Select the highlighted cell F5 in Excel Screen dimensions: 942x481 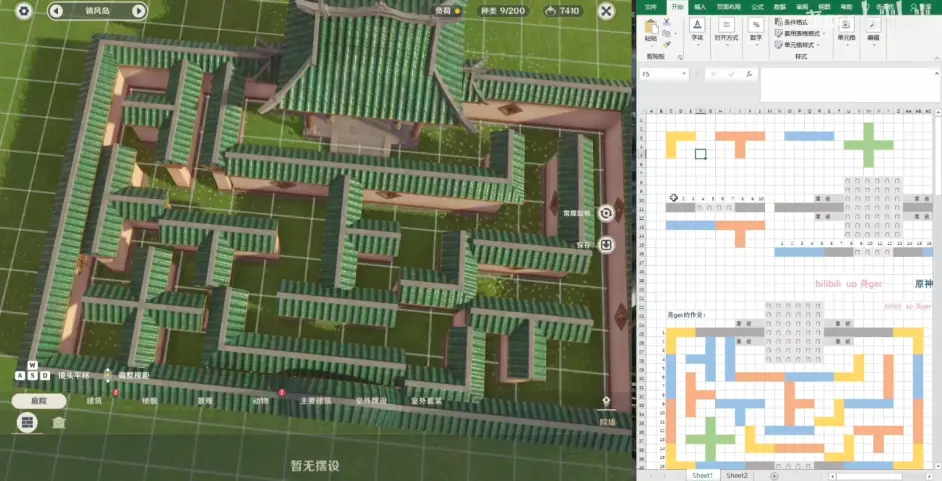click(700, 154)
